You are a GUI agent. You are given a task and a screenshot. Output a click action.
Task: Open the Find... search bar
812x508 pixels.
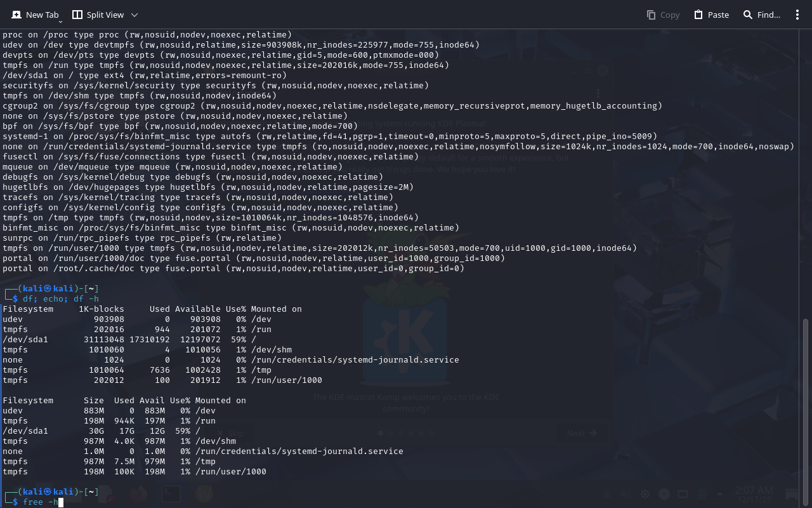[761, 15]
